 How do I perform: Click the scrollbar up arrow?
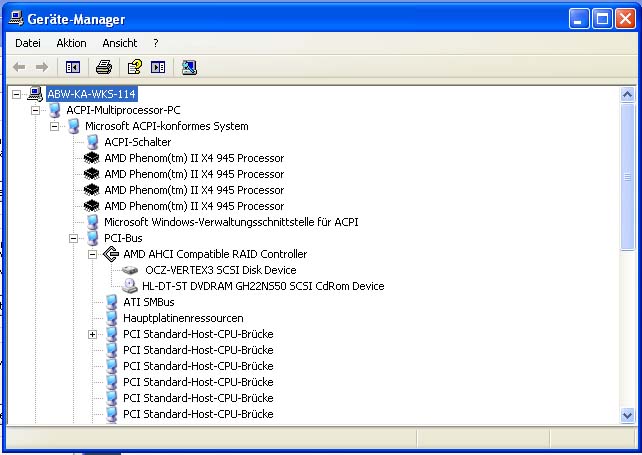click(x=627, y=95)
